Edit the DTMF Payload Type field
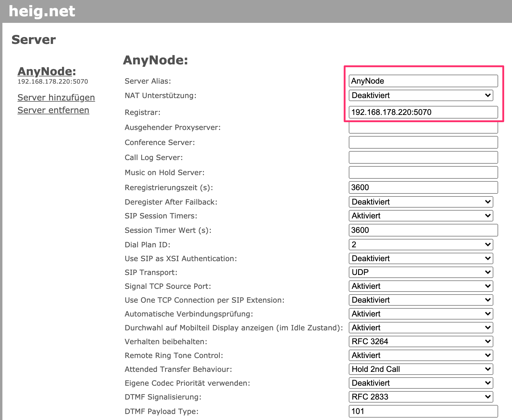This screenshot has width=512, height=420. [x=423, y=411]
